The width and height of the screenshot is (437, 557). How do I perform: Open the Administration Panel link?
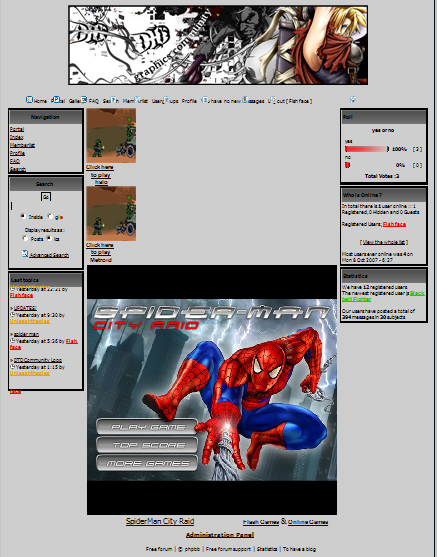tap(220, 535)
